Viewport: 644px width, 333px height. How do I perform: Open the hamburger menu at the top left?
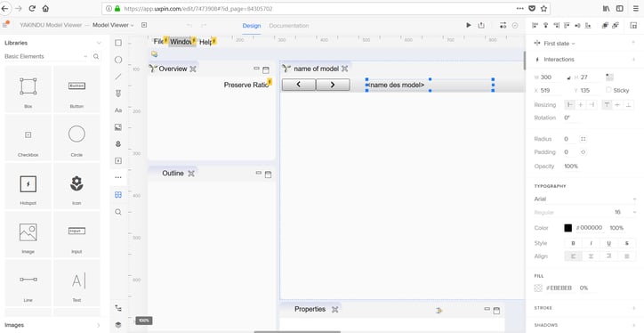[x=5, y=25]
